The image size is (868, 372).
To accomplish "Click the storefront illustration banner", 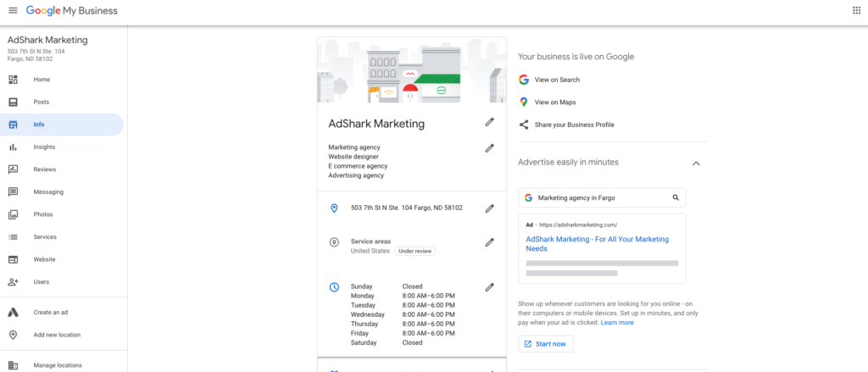I will click(412, 69).
